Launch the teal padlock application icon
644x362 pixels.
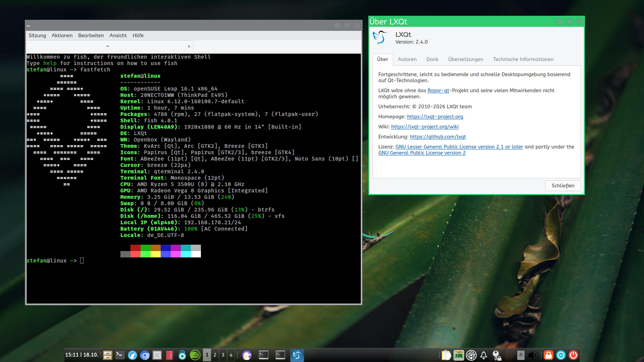[x=182, y=355]
